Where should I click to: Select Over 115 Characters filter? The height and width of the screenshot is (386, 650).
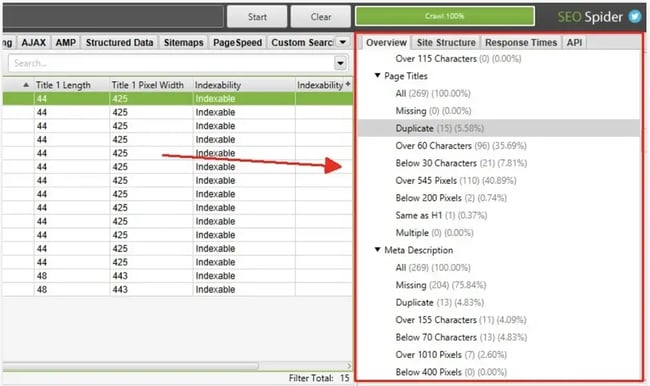tap(458, 59)
